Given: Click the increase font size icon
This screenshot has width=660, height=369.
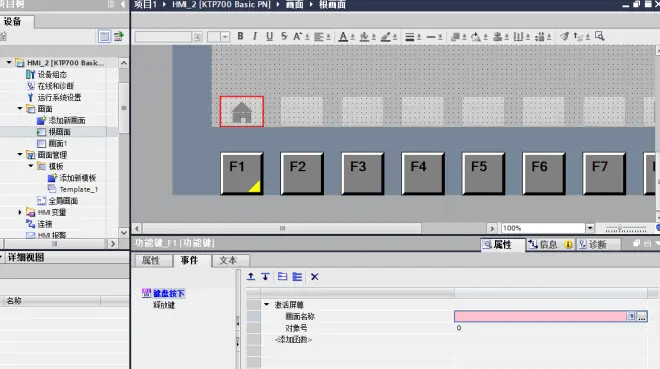Looking at the screenshot, I should click(298, 36).
